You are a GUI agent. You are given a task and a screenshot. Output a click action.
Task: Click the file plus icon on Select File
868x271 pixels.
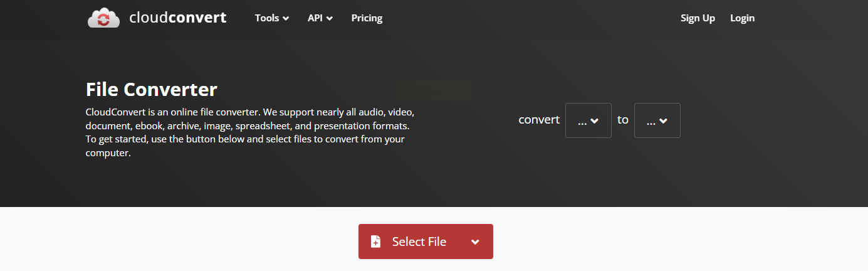point(375,242)
